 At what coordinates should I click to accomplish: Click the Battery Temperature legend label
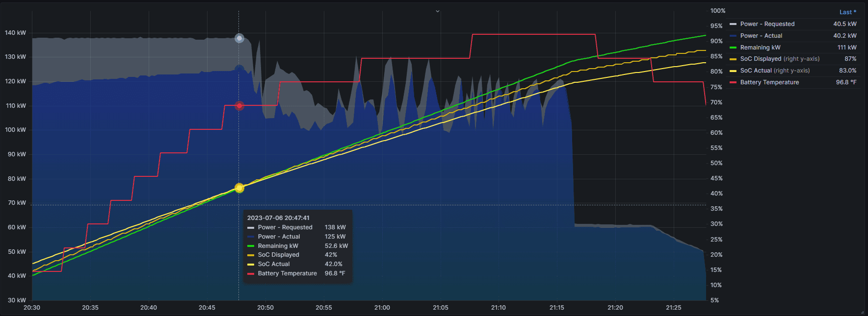[x=769, y=82]
